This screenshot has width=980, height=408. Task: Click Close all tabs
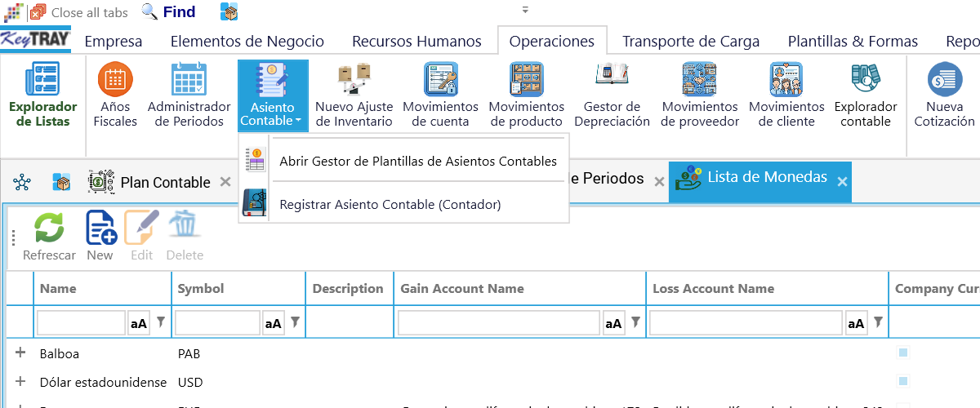[79, 12]
